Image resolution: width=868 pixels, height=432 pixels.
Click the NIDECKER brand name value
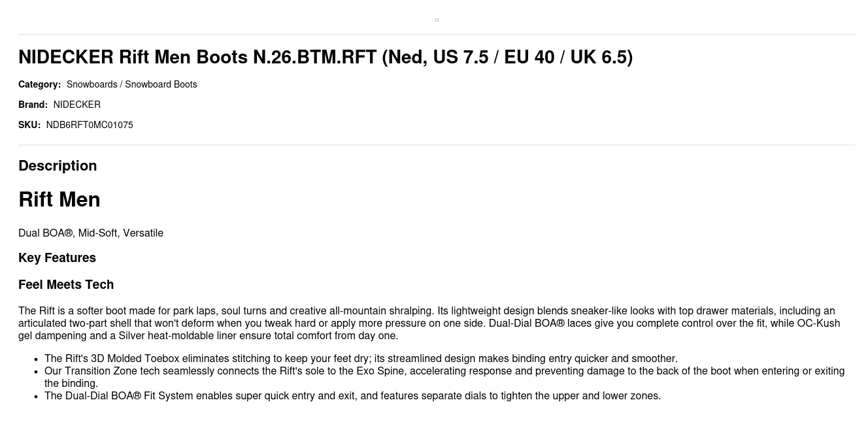77,105
